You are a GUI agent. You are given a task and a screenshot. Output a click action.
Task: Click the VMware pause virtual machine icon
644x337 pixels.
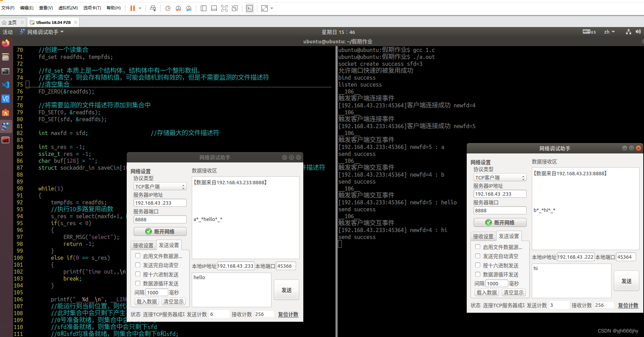133,8
